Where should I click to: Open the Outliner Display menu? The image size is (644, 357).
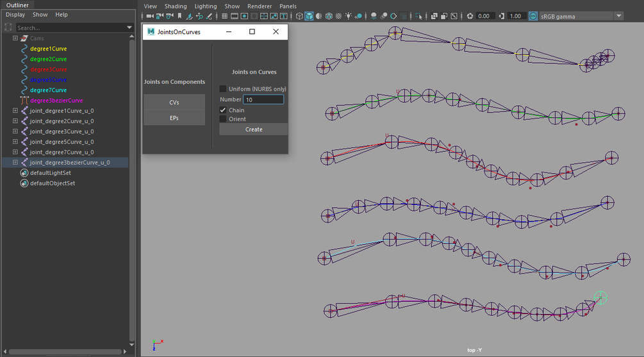coord(15,14)
